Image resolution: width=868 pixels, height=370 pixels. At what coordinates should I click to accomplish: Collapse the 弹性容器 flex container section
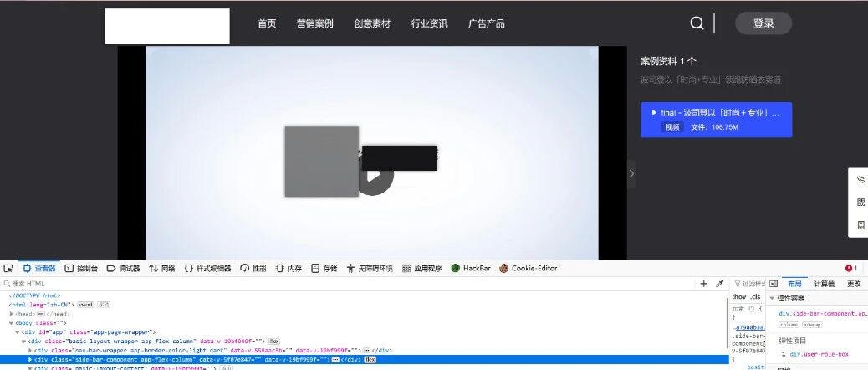(772, 299)
